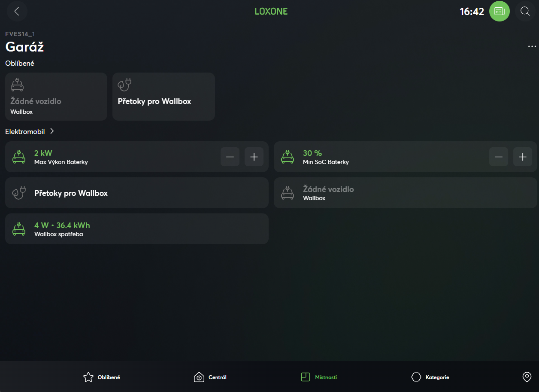Switch to the Centrál tab
Viewport: 539px width, 392px height.
[x=210, y=377]
